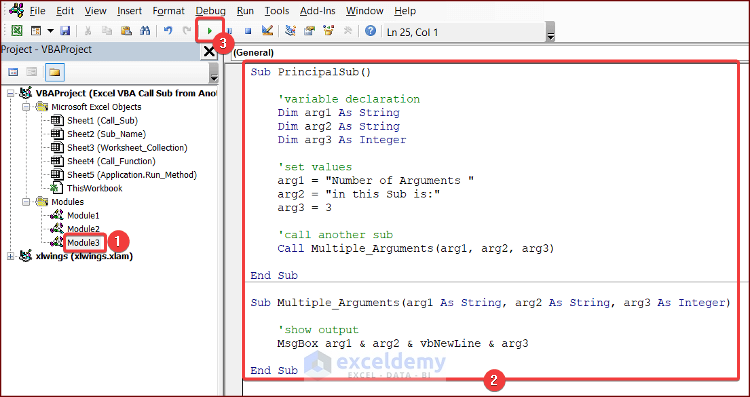The width and height of the screenshot is (750, 397).
Task: Open the Window menu
Action: click(x=364, y=11)
